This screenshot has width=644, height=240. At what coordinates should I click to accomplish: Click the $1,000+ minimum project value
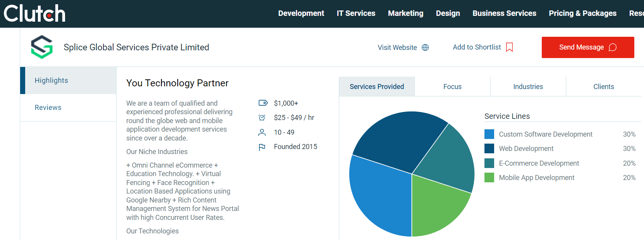click(x=286, y=103)
